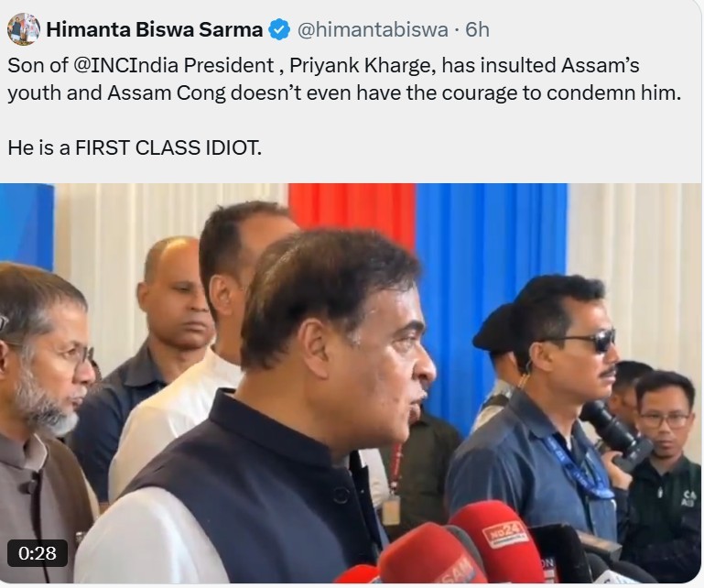
Task: Open the Himanta Biswa Sarma display name
Action: point(155,29)
